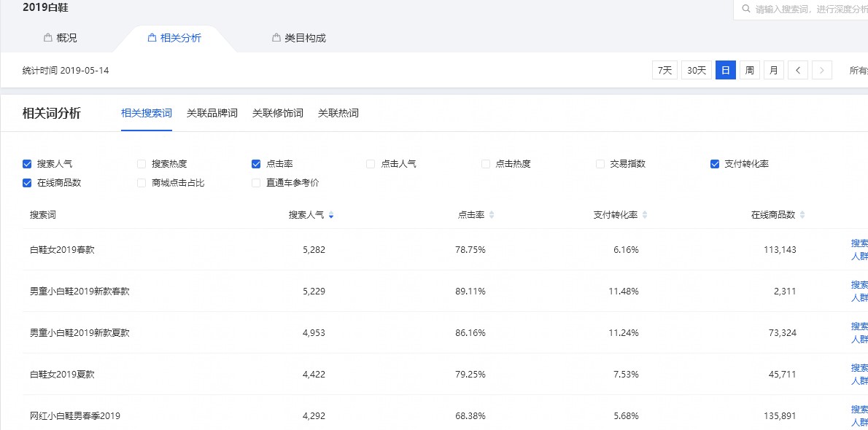Uncheck the 在线商品数 metric
Screen dimensions: 868x430
[26, 183]
